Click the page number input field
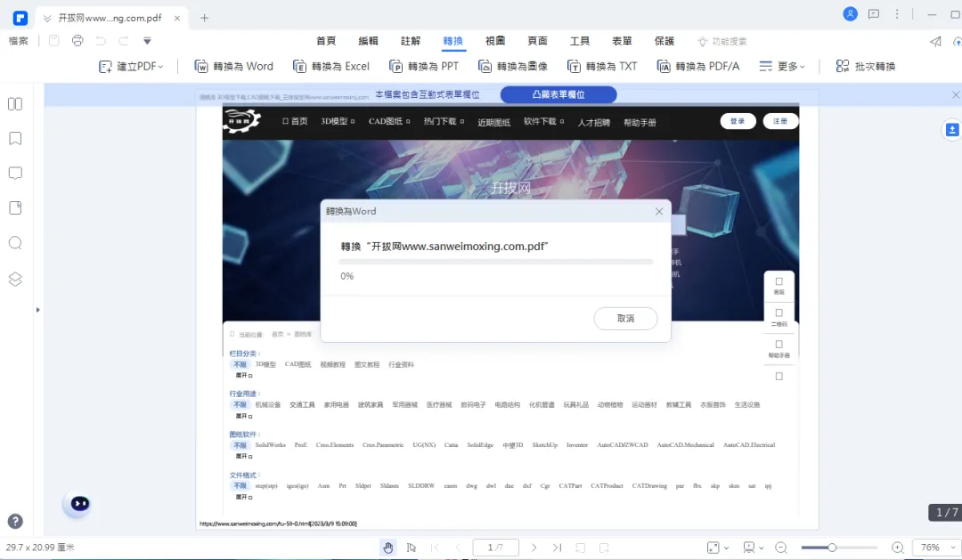This screenshot has width=962, height=560. [x=496, y=548]
